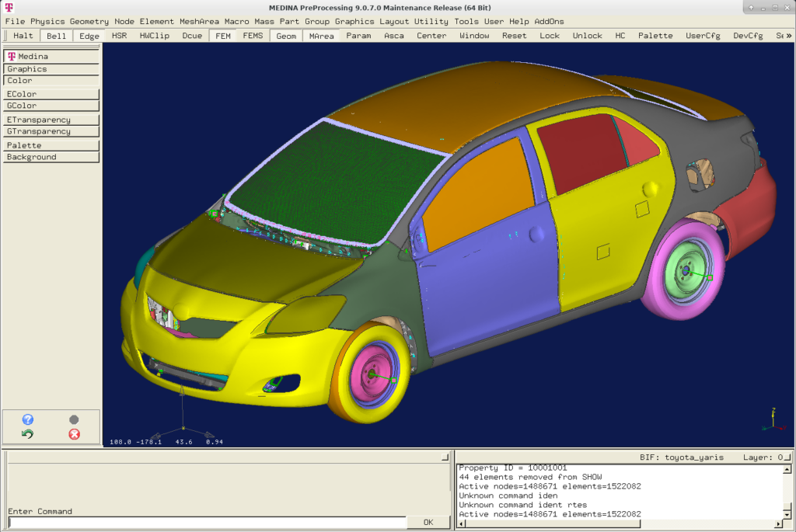Click the green undo arrow icon
Screen dimensions: 796x532
pos(28,434)
